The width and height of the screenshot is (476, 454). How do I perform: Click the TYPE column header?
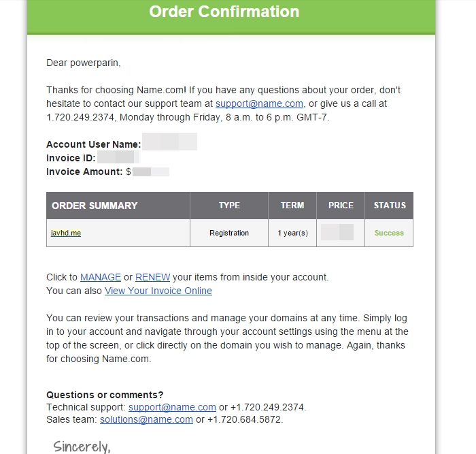coord(229,206)
